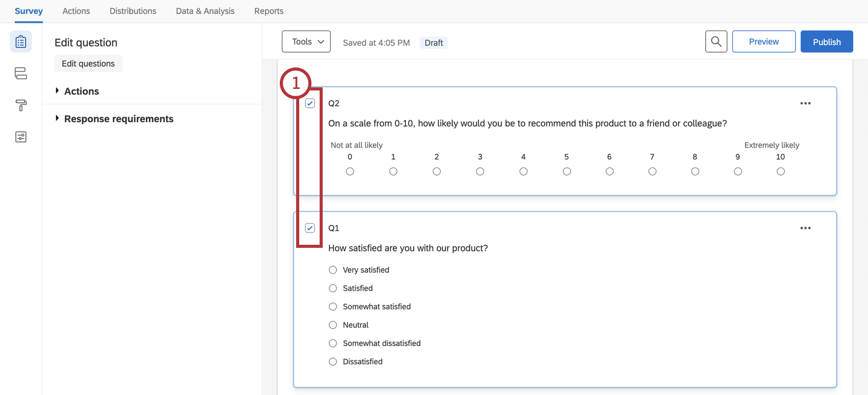
Task: Open the Builder clipboard icon in sidebar
Action: 21,42
